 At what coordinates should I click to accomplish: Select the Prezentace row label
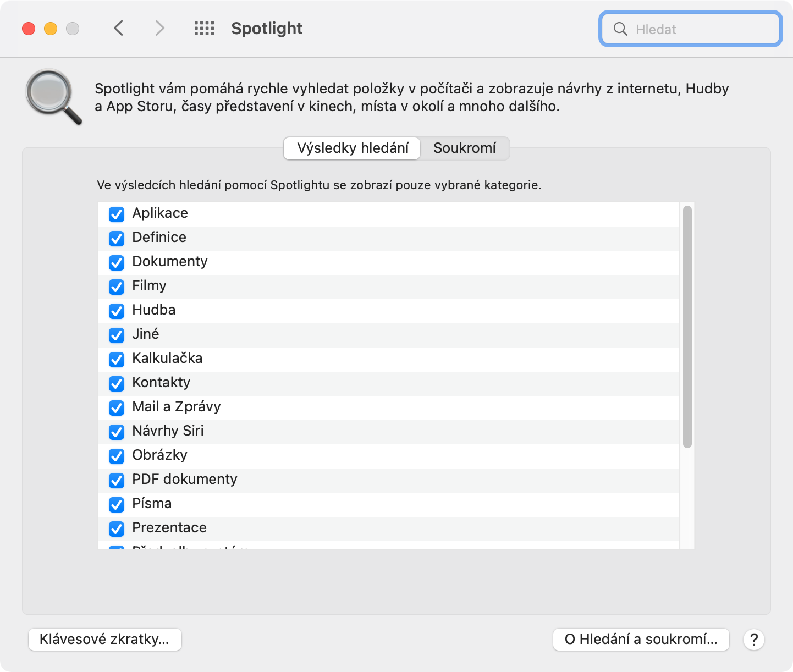pos(169,528)
